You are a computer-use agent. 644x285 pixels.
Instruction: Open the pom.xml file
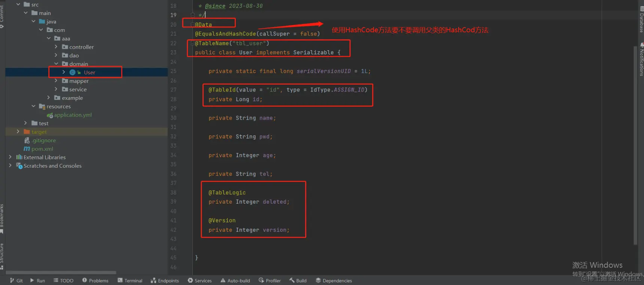click(42, 149)
